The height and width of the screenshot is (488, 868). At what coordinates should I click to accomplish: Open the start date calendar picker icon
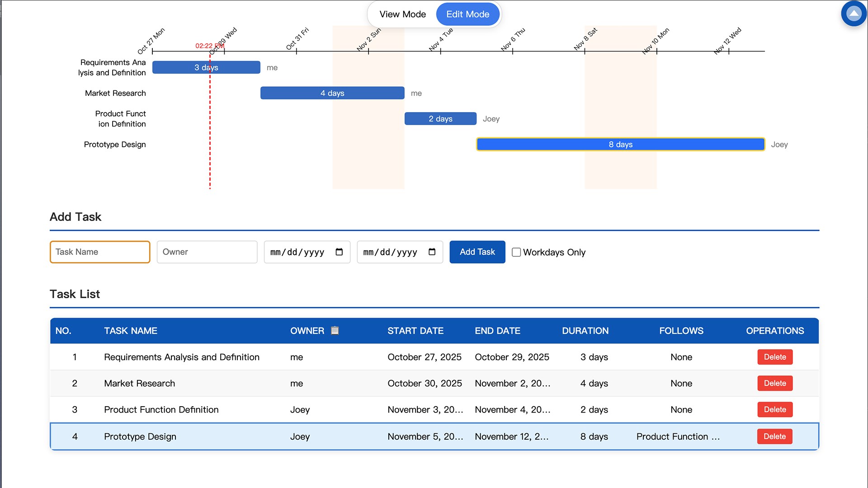(339, 252)
